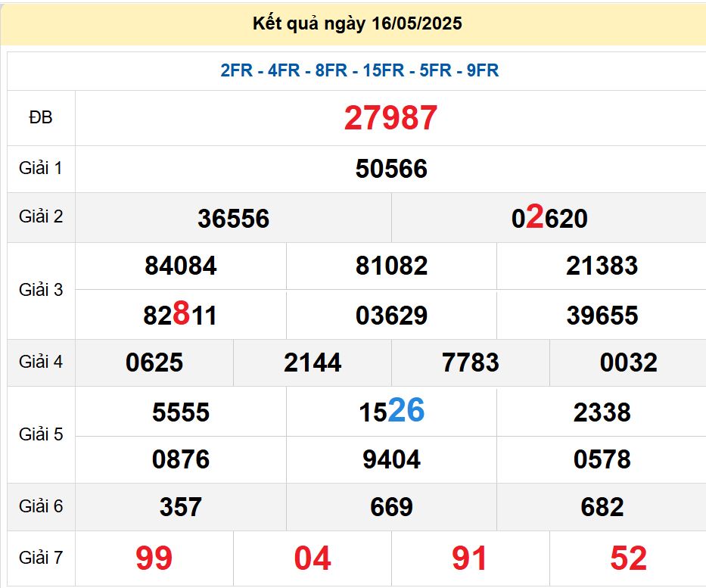706x588 pixels.
Task: Click number 5555 in Giải 5
Action: point(182,412)
